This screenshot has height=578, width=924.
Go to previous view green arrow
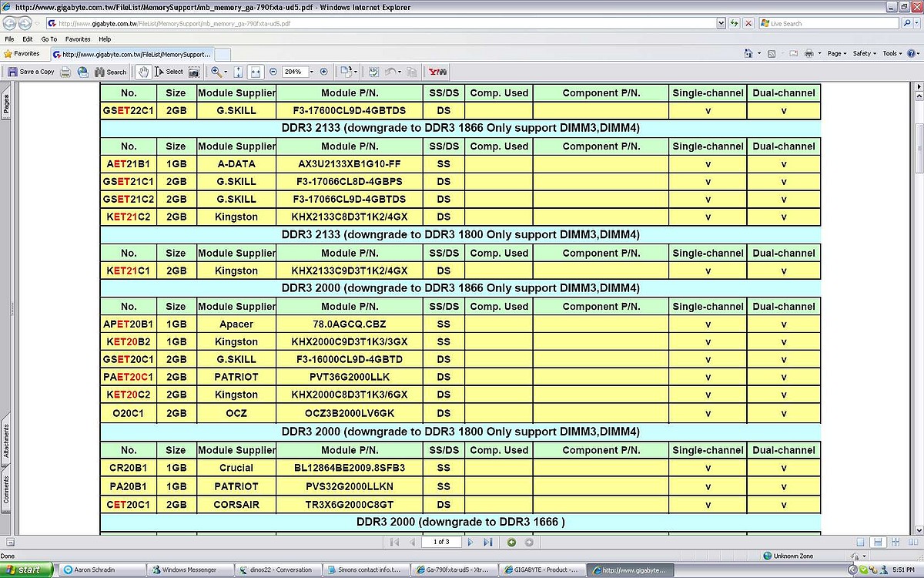click(x=511, y=543)
